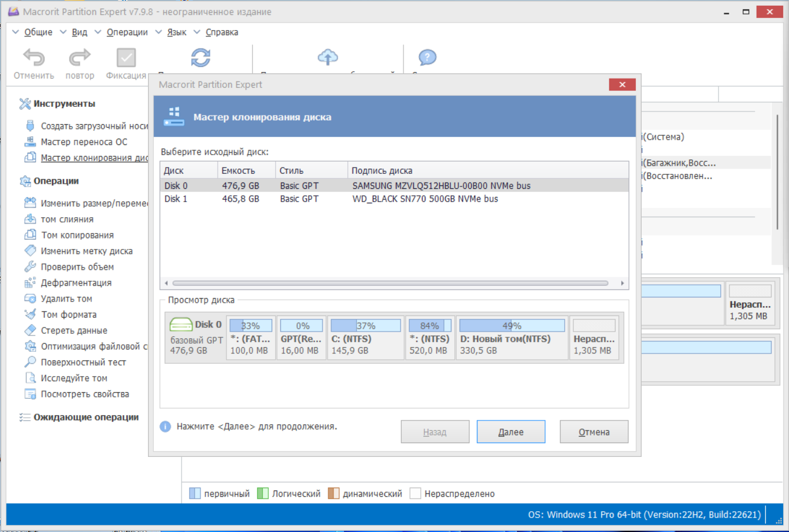Select the C: (NTFS) partition block
The image size is (789, 532).
(x=366, y=338)
